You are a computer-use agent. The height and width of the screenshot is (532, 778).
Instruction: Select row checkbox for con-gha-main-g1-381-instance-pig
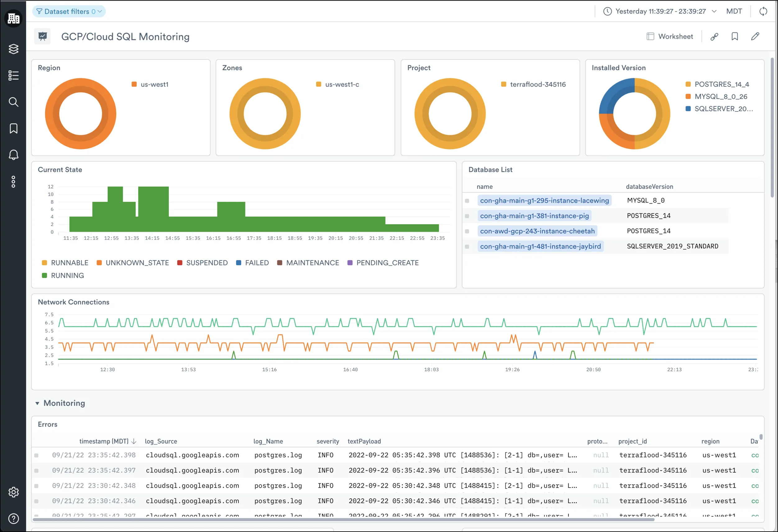coord(467,216)
